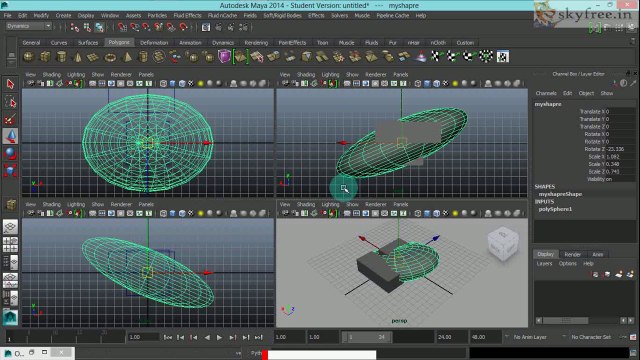Create a polygon cone from the shelf
Screen dimensions: 640x360
click(x=77, y=57)
